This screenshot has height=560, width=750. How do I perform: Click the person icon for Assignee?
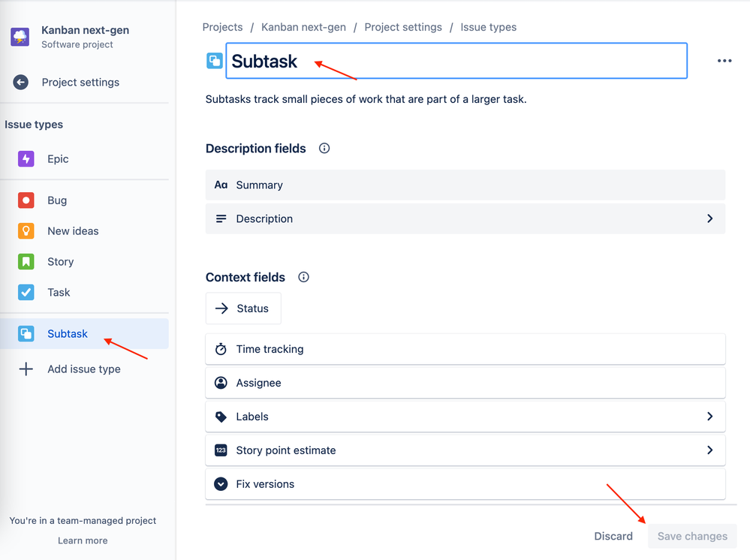click(x=221, y=383)
